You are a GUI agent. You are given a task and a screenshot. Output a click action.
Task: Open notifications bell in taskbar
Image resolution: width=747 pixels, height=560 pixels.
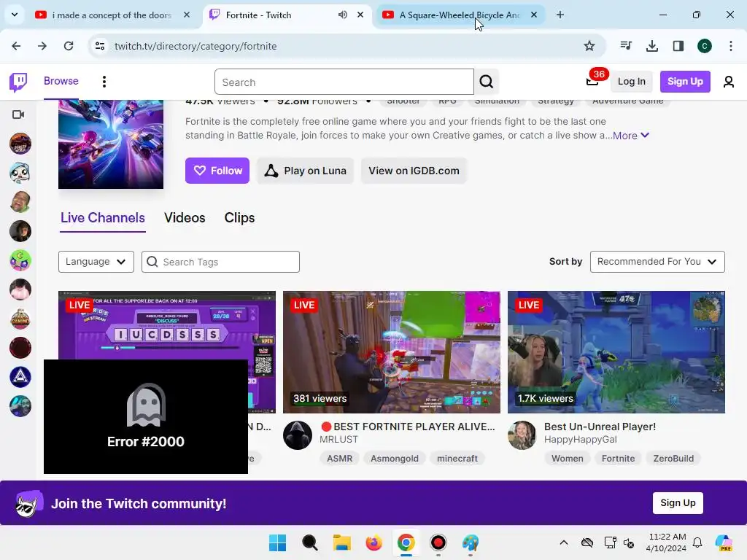(697, 542)
